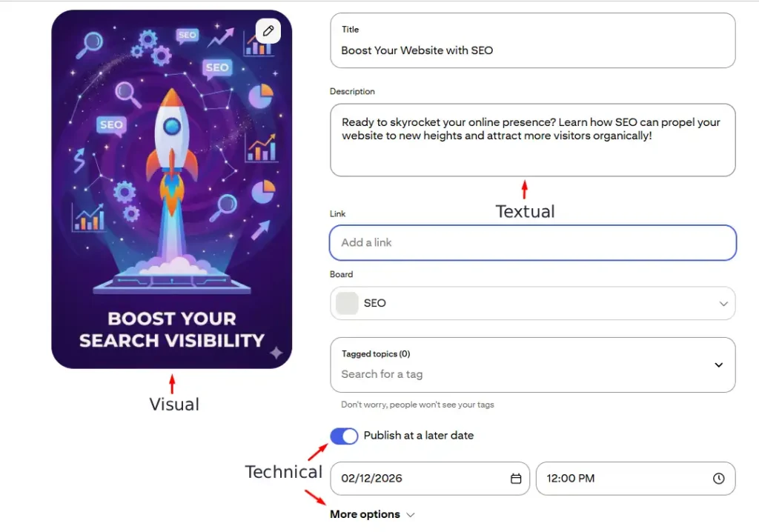Click the SEO board name in the selector
Image resolution: width=759 pixels, height=532 pixels.
(x=375, y=303)
